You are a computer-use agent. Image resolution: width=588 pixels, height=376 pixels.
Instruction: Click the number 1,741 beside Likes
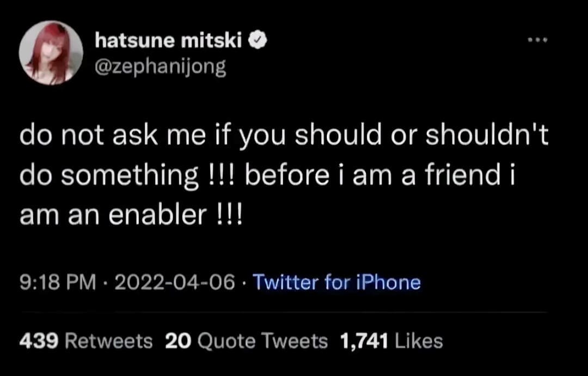tap(363, 341)
